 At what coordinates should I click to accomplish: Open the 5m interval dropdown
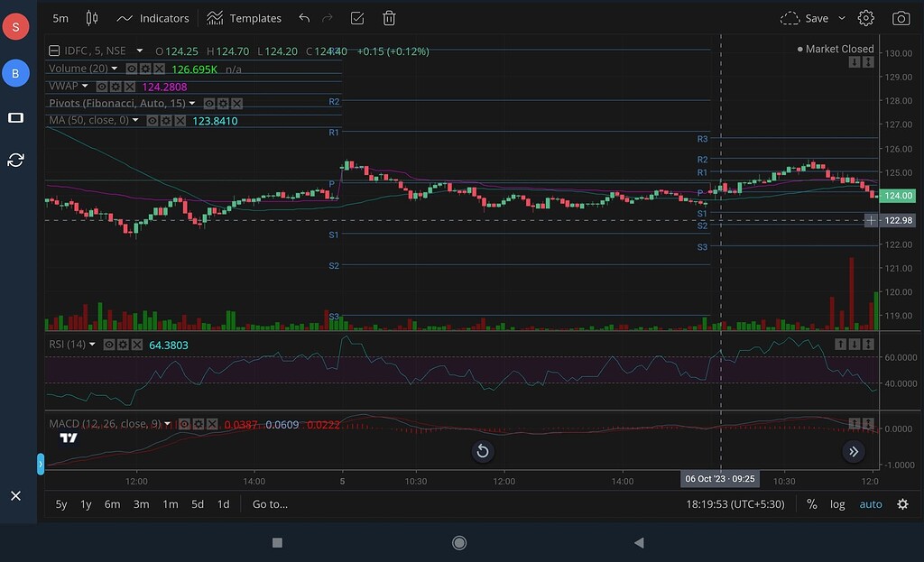coord(60,18)
